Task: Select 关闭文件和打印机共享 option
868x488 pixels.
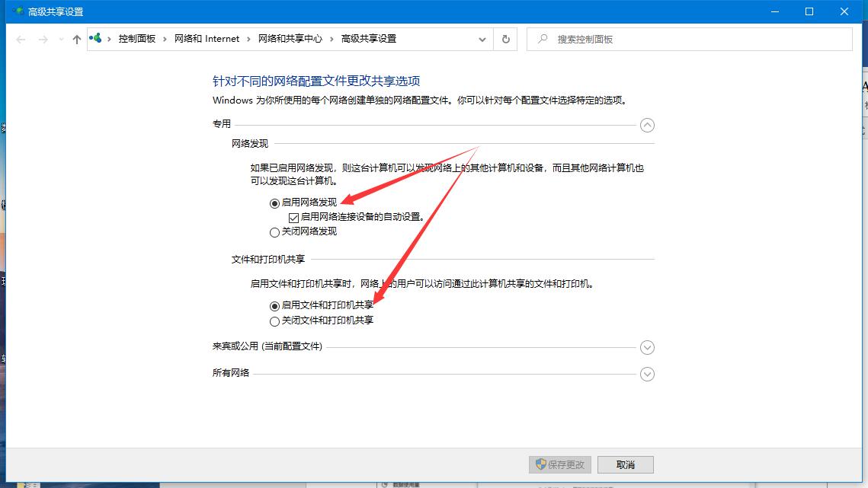Action: click(274, 321)
